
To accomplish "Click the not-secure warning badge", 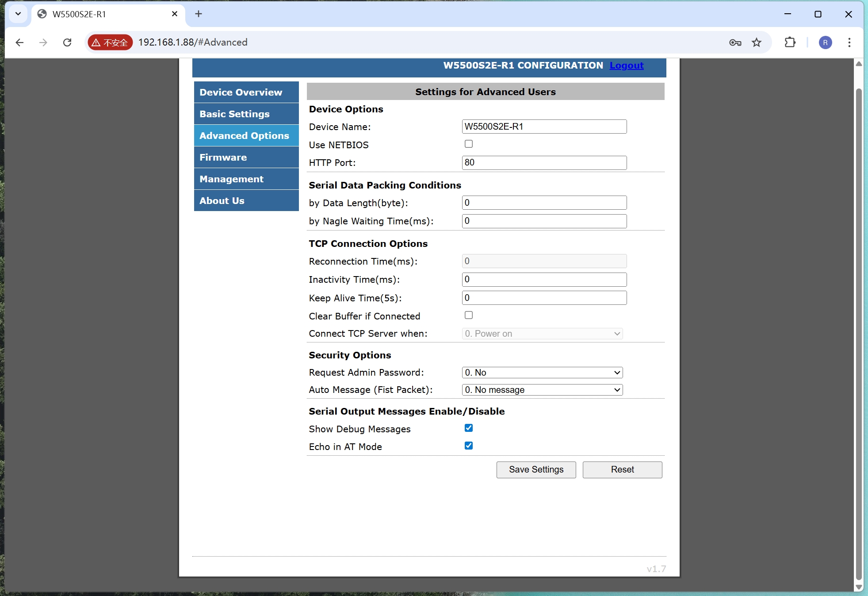I will [110, 42].
